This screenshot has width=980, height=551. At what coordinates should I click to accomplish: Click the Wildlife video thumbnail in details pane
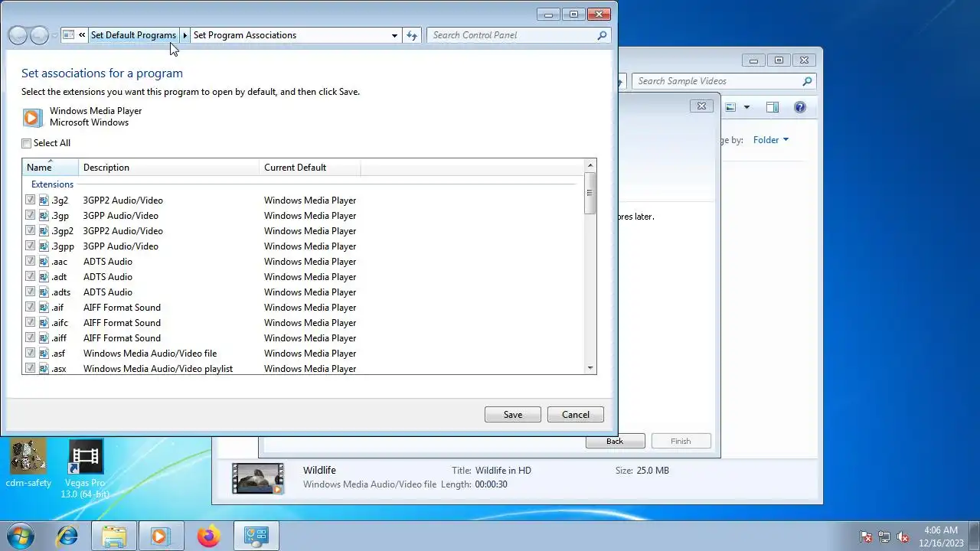click(258, 478)
